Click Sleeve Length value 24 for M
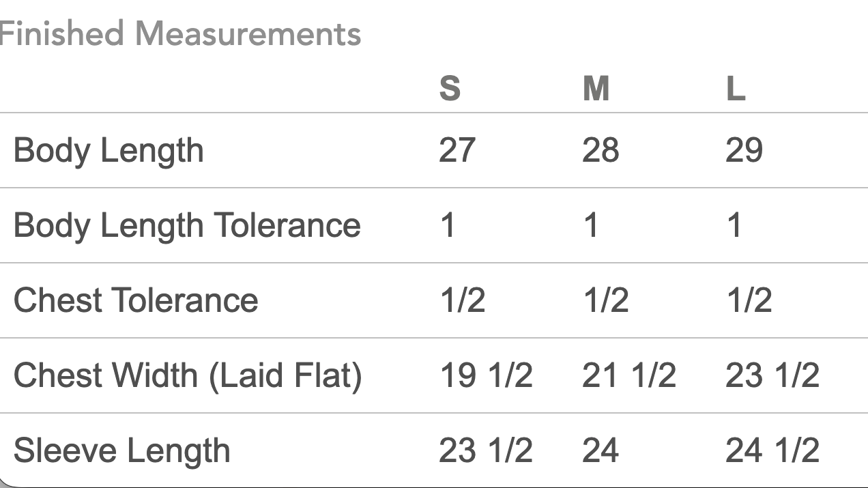 point(601,450)
